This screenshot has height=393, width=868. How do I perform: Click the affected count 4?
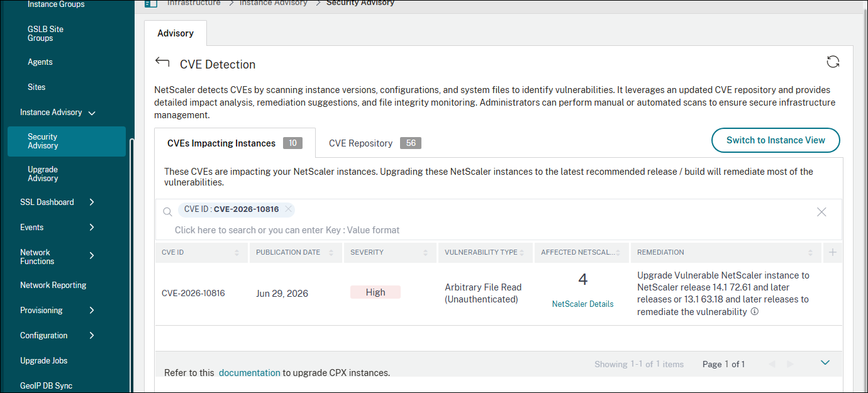click(582, 279)
